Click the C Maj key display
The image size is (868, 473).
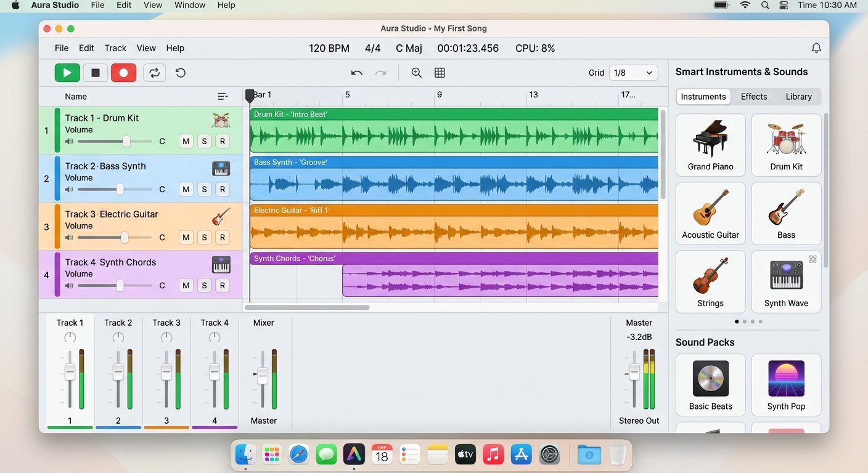(409, 48)
